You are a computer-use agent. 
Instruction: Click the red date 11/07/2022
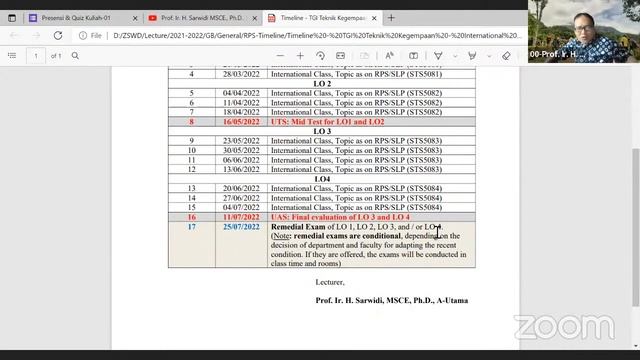click(x=241, y=217)
